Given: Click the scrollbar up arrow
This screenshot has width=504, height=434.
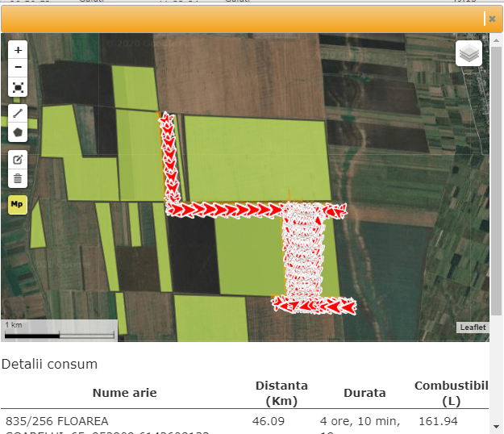Looking at the screenshot, I should 496,41.
